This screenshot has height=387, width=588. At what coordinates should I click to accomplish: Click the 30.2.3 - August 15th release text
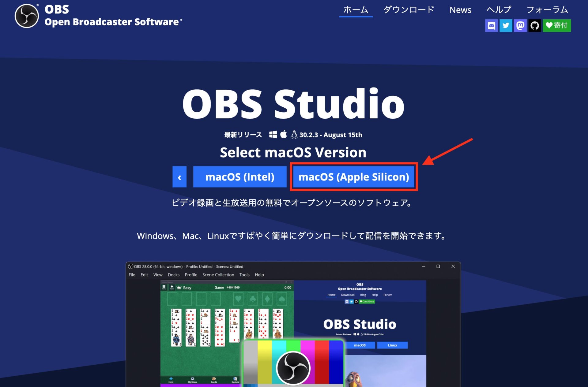pos(331,135)
